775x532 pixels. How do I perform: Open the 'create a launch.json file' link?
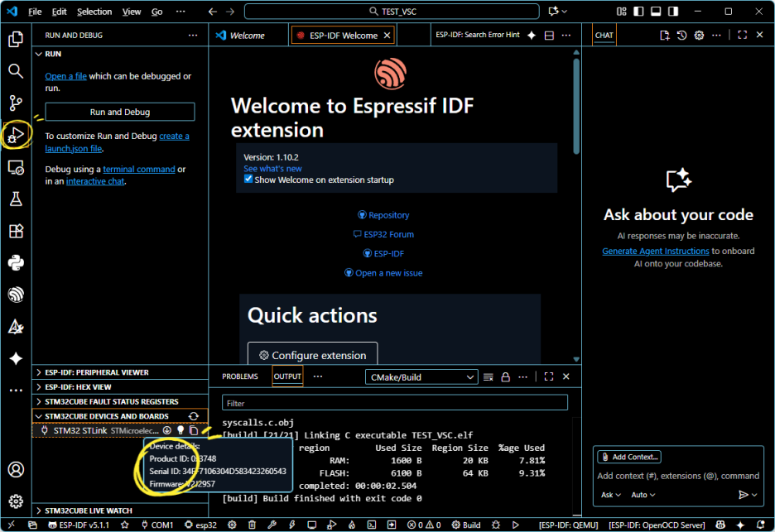[x=117, y=142]
